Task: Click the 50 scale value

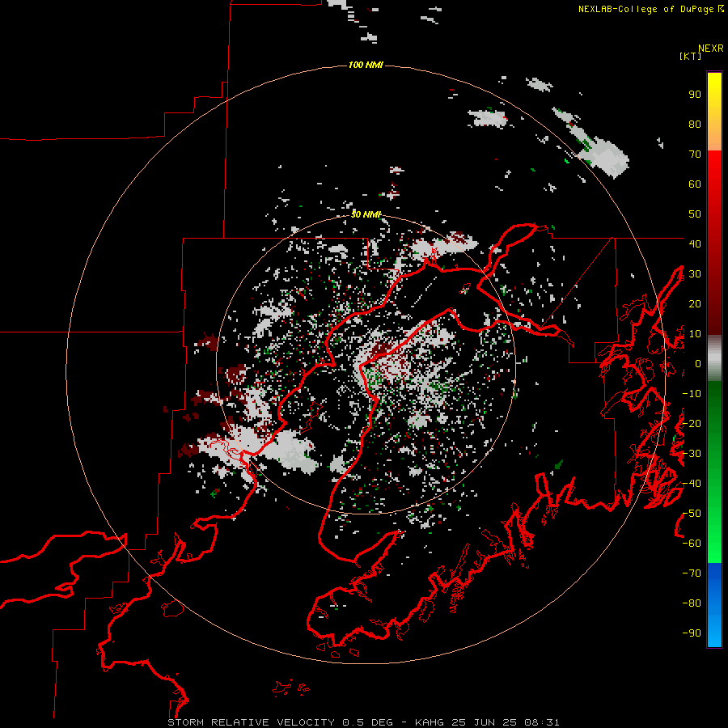Action: tap(695, 214)
